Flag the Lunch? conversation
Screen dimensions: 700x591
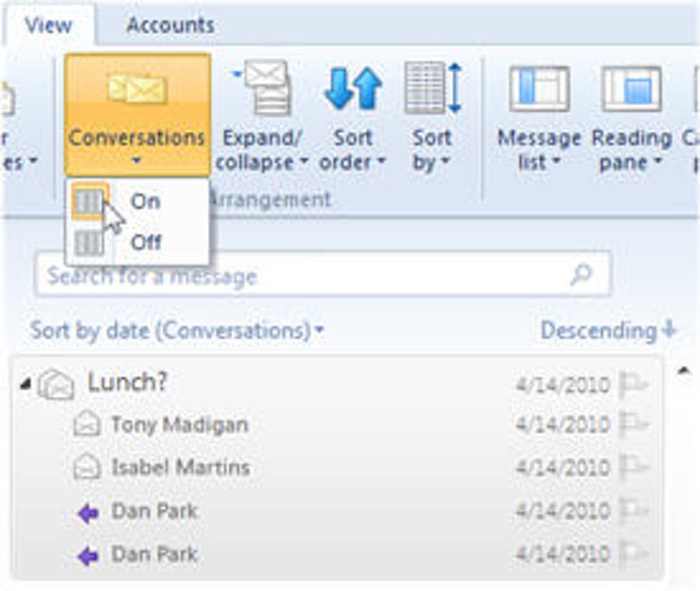(633, 384)
